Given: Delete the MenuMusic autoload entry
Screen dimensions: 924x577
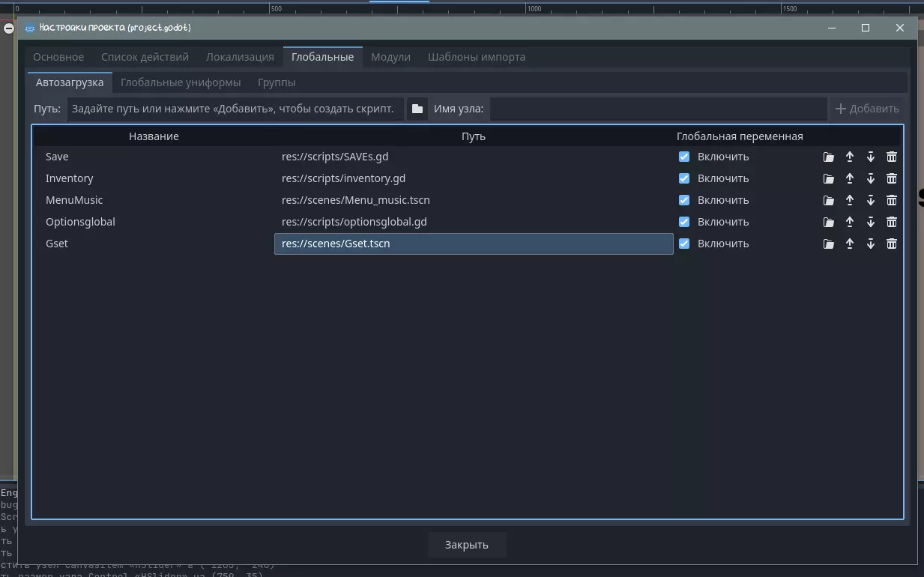Looking at the screenshot, I should [891, 200].
